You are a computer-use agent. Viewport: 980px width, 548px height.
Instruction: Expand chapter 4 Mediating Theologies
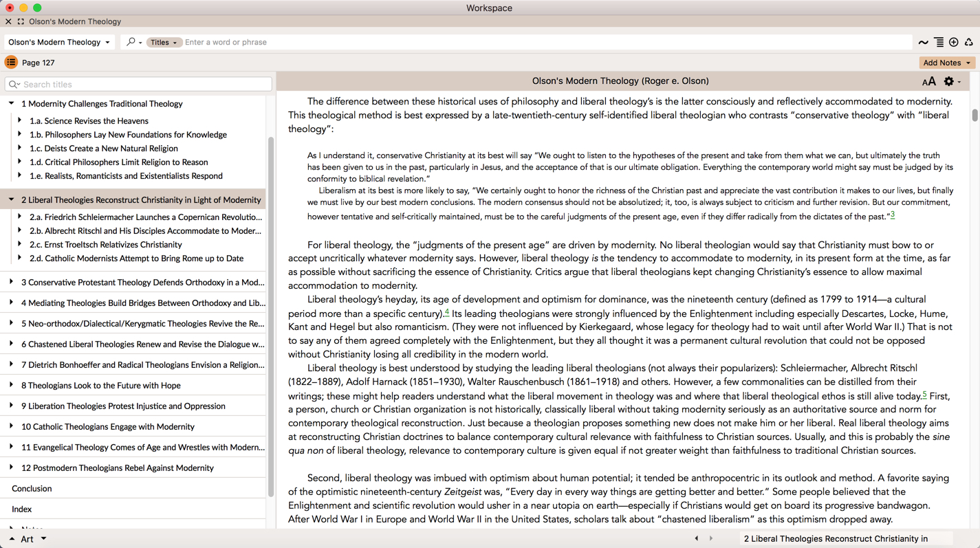[11, 303]
